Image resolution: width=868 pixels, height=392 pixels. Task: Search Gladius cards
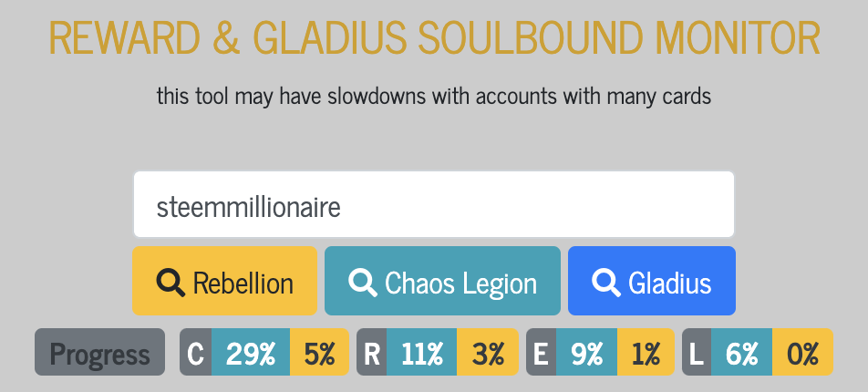[651, 281]
